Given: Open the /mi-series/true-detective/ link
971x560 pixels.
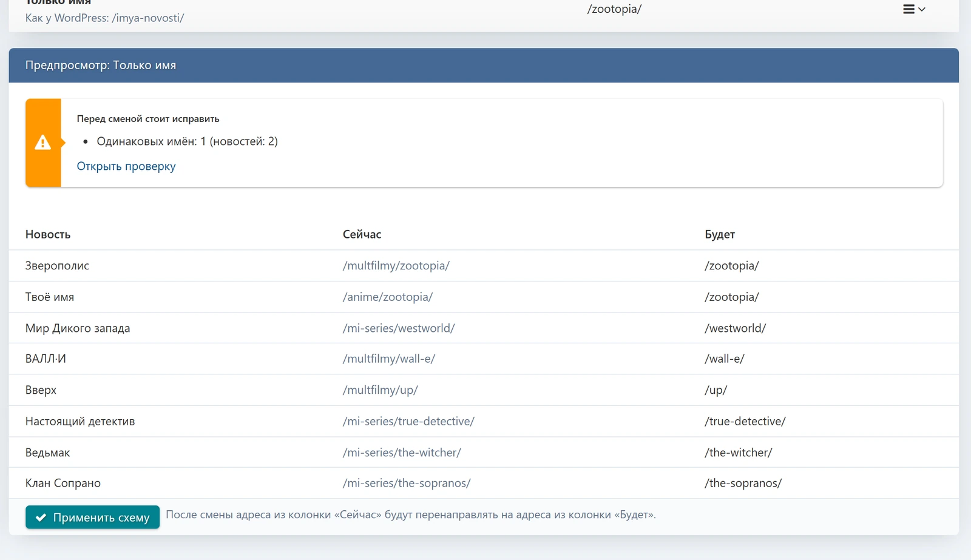Looking at the screenshot, I should point(408,422).
